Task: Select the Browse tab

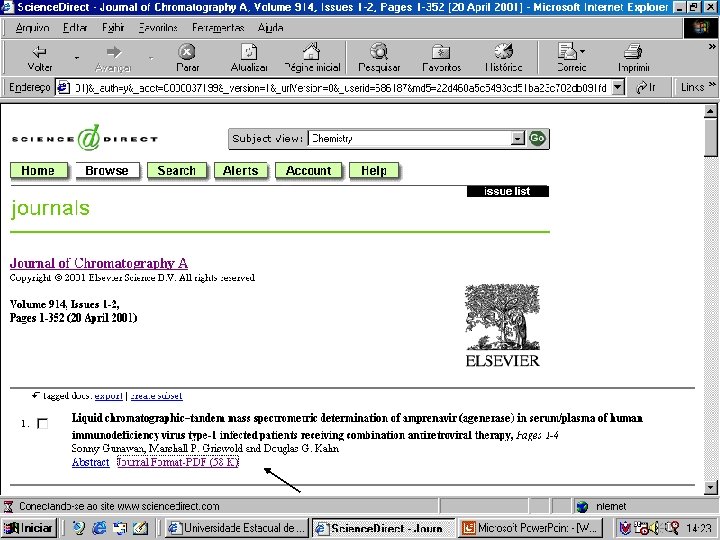Action: (107, 170)
